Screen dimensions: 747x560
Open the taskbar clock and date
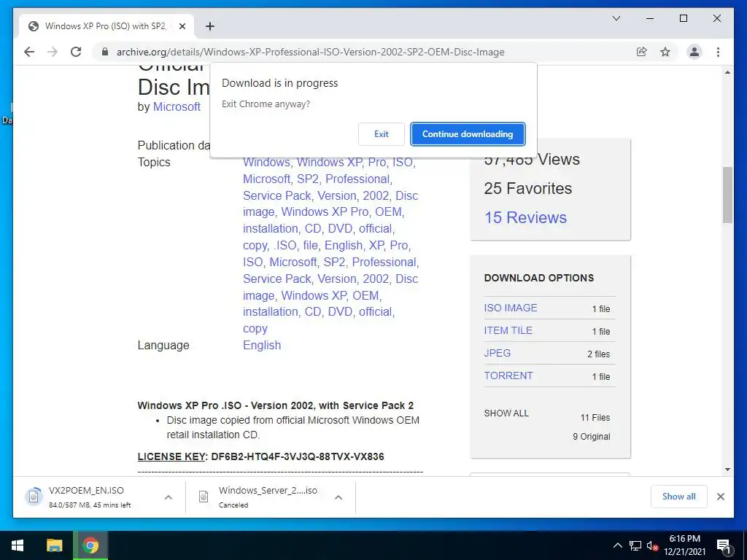click(x=684, y=545)
